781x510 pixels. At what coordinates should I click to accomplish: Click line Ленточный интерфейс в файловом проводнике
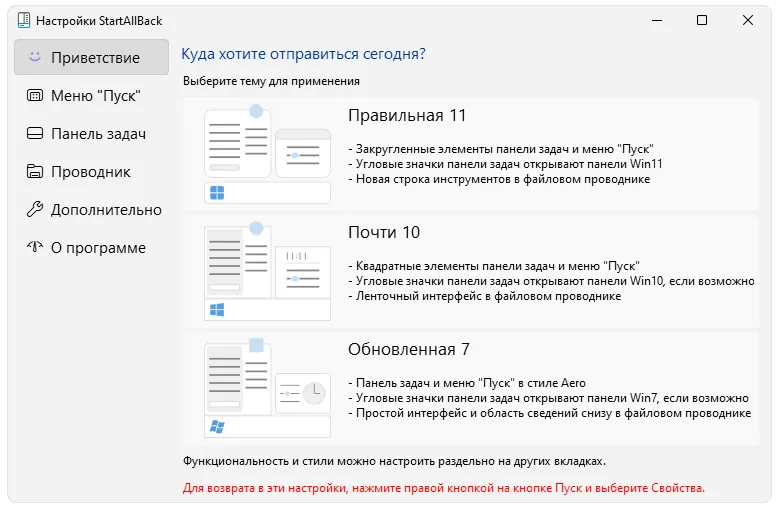pos(485,296)
